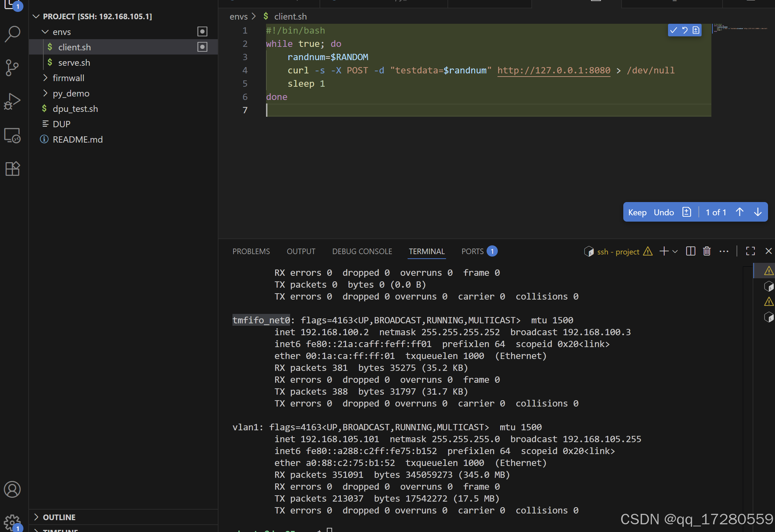Click the 'sleep 1' code line
The image size is (775, 532).
(x=306, y=84)
